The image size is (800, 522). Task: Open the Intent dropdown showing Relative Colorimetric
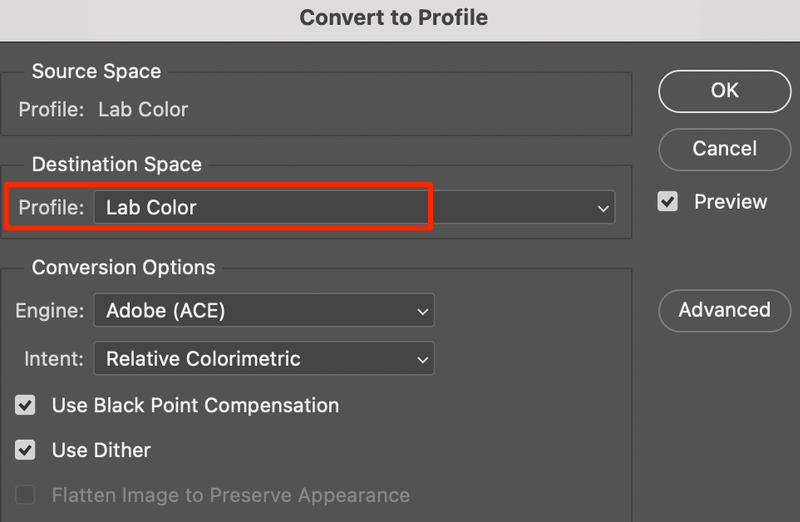tap(263, 358)
